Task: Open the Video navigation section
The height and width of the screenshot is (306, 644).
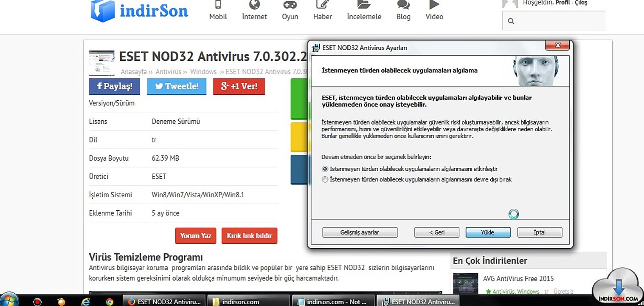Action: pyautogui.click(x=434, y=11)
